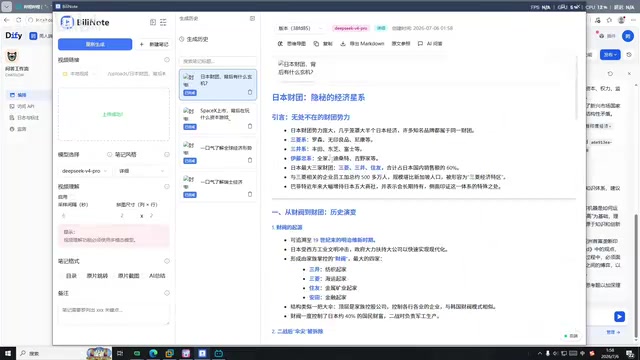Open the info icon at right of model selection row

[167, 154]
